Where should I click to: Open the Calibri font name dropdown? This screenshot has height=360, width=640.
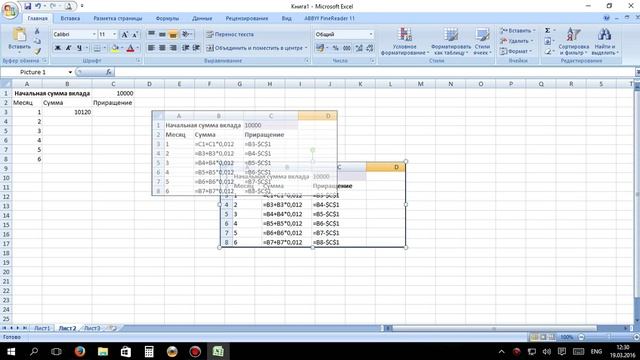pyautogui.click(x=94, y=34)
